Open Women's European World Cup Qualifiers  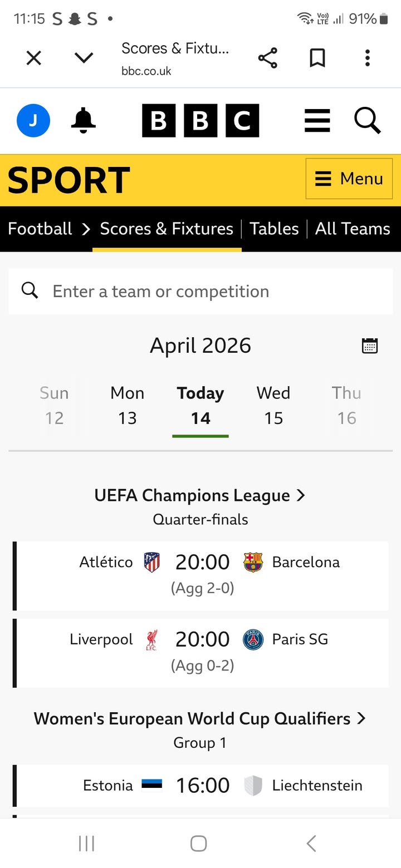click(x=200, y=718)
